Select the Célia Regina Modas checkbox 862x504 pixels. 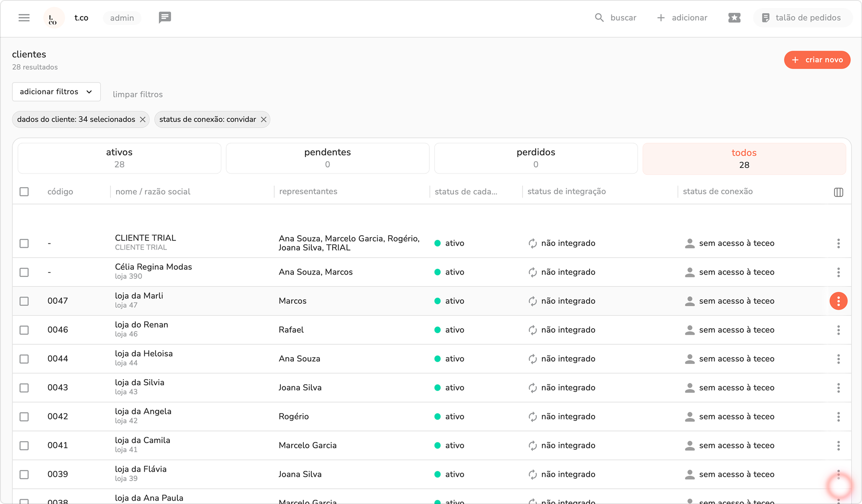tap(24, 272)
